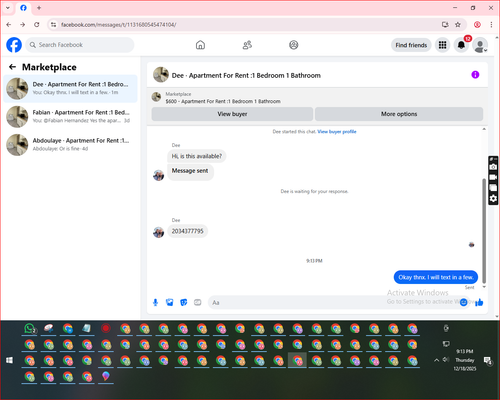Open the GIF picker icon
500x400 pixels.
198,302
